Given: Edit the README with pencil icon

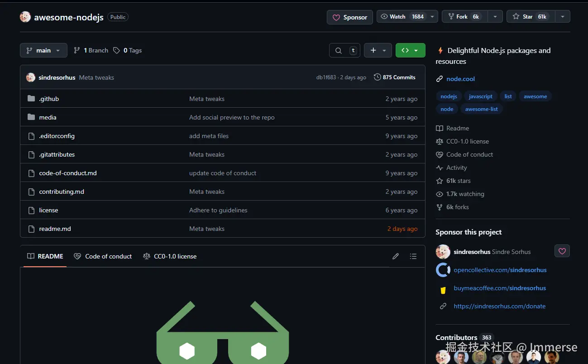Looking at the screenshot, I should (396, 256).
